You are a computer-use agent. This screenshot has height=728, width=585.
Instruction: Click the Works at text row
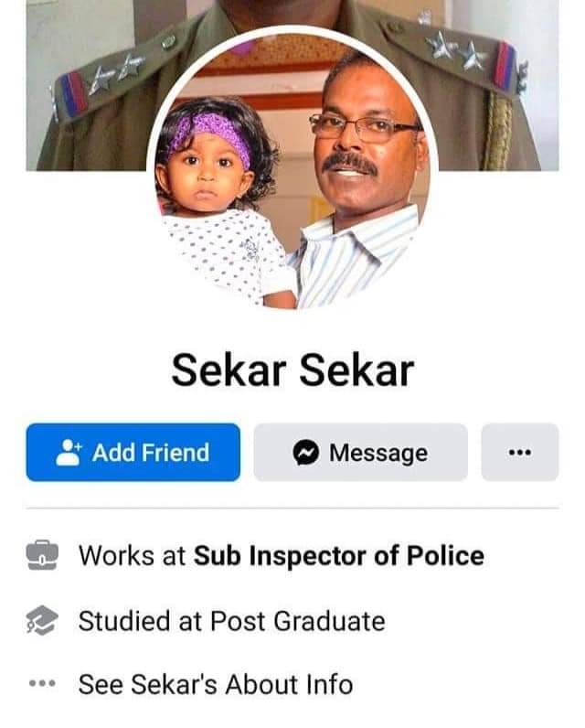point(282,555)
